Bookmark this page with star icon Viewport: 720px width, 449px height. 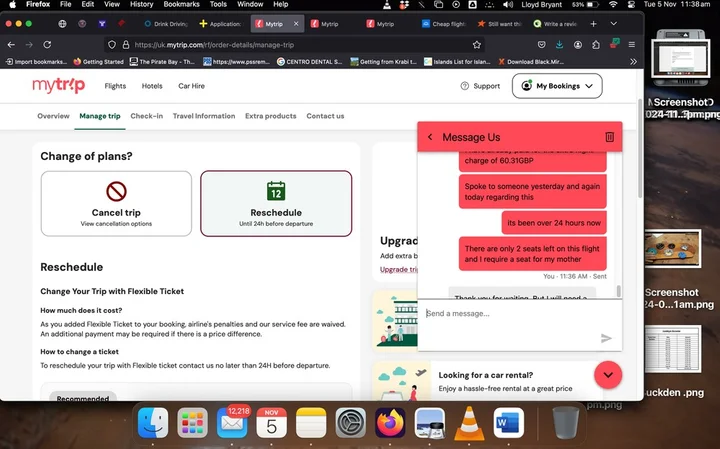coord(477,45)
